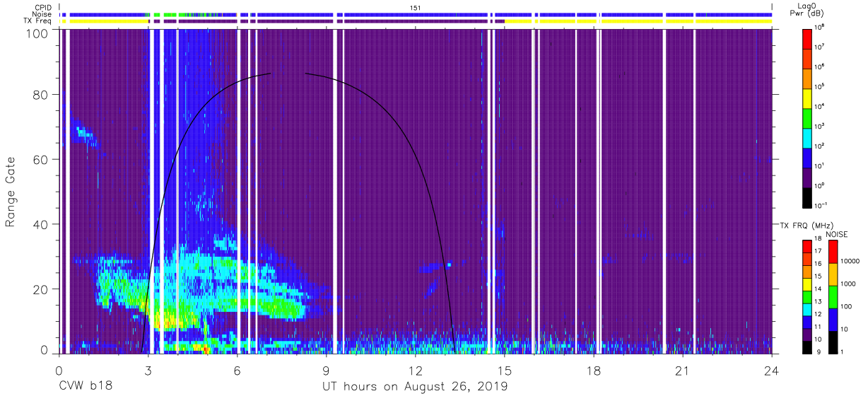This screenshot has height=401, width=868.
Task: Select the green segment of TX FRQ colorbar
Action: (x=807, y=296)
